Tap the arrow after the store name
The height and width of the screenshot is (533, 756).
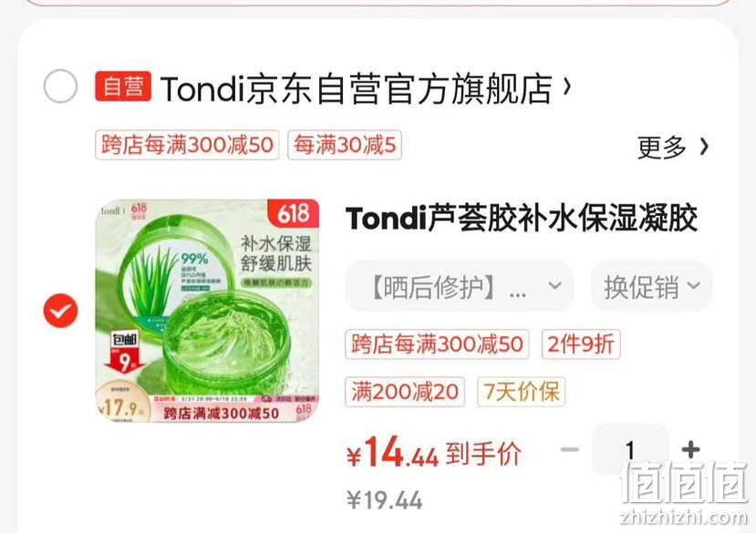point(566,87)
